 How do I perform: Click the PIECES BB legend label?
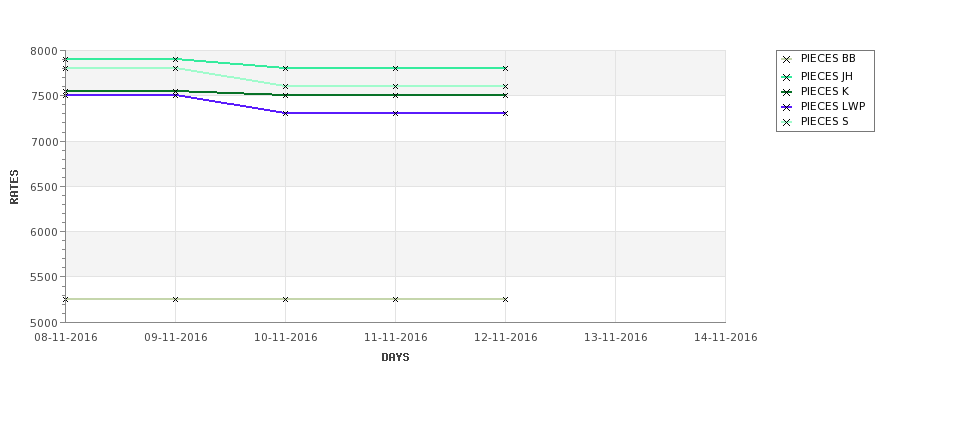[828, 58]
